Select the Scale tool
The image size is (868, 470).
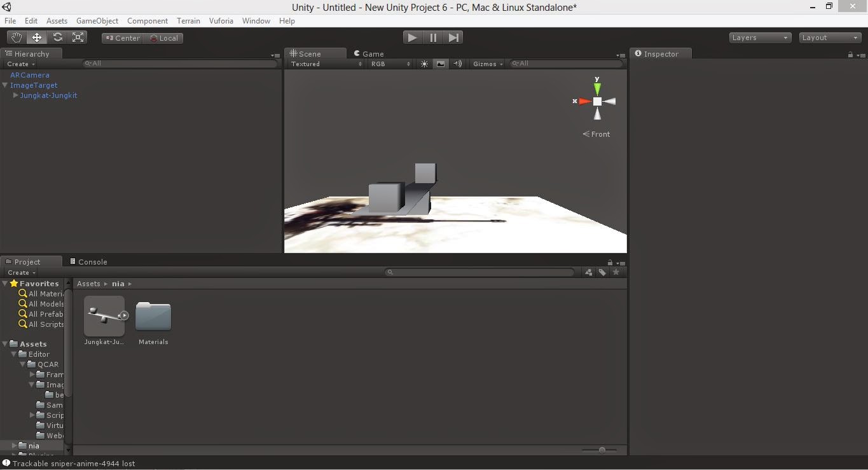78,38
